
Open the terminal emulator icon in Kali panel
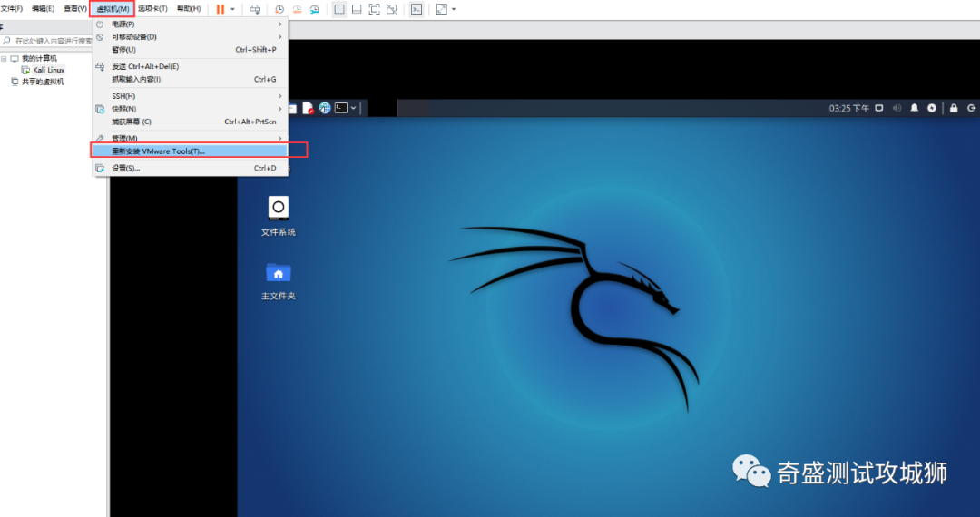pos(340,108)
